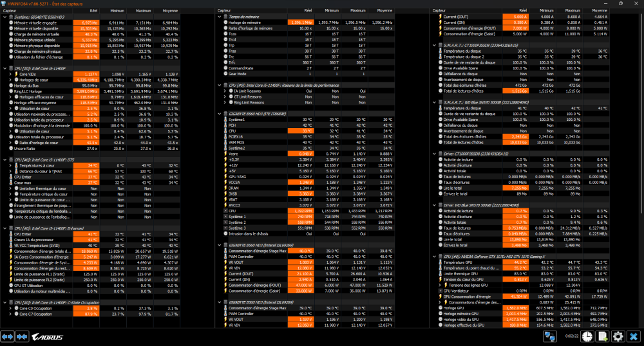644x346 pixels.
Task: Click the lightning icon beside VBAT
Action: pyautogui.click(x=225, y=199)
